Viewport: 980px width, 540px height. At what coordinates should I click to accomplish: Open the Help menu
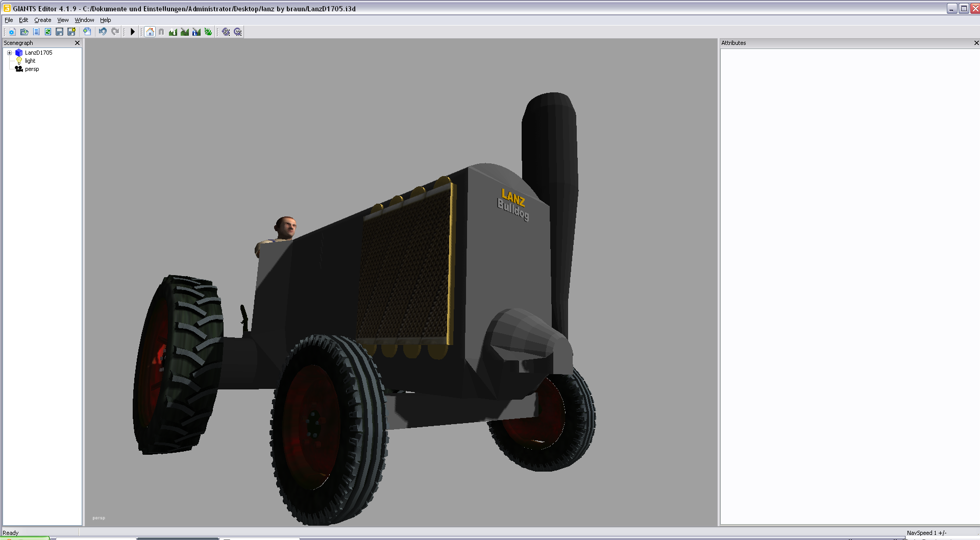[x=106, y=20]
